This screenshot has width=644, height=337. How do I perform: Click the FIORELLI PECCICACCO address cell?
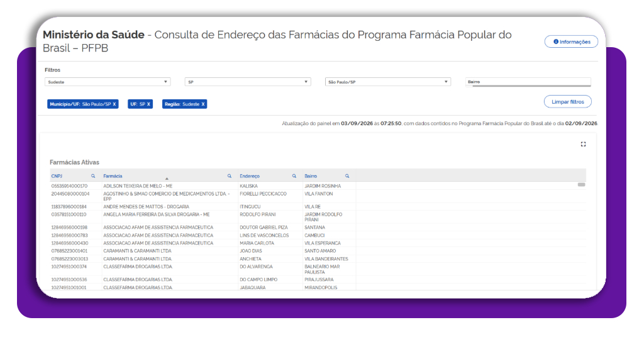264,194
